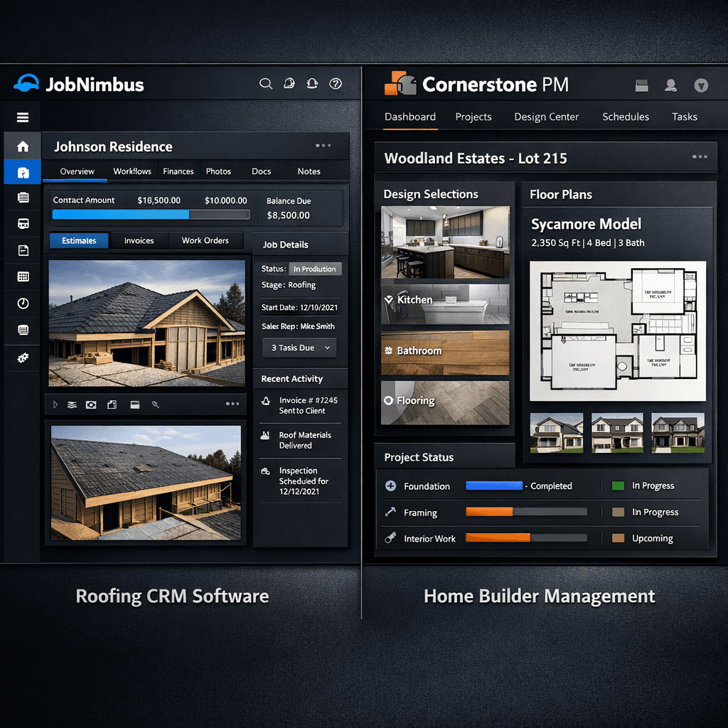The image size is (728, 728).
Task: Switch to the Finances tab
Action: (x=178, y=171)
